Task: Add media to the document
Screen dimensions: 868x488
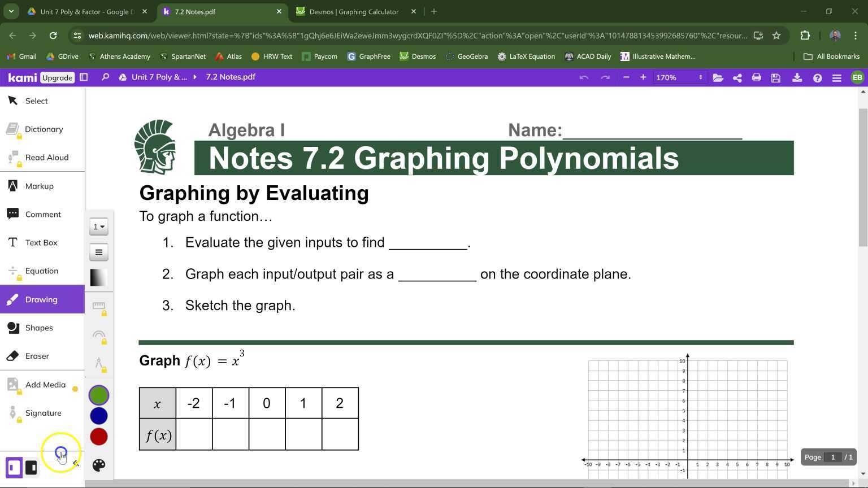Action: (45, 385)
